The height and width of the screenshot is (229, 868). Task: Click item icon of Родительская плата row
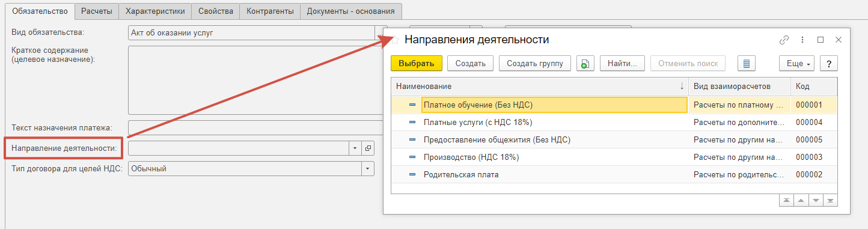[x=412, y=174]
